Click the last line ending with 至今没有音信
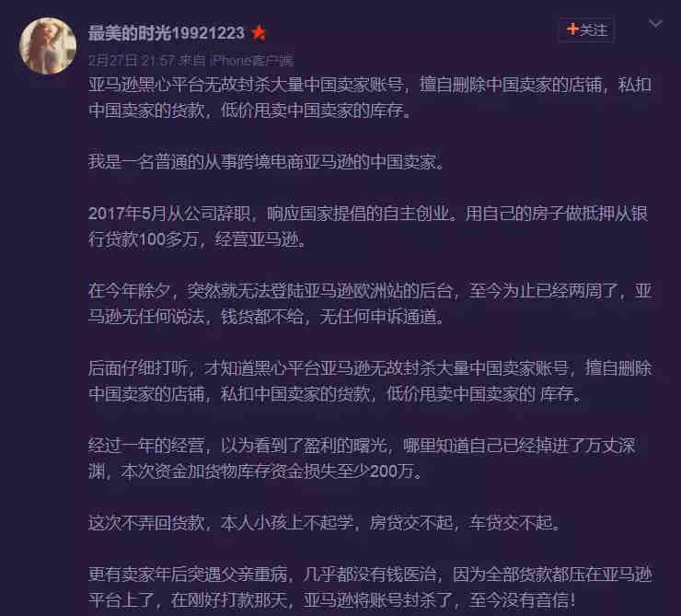 pyautogui.click(x=332, y=600)
